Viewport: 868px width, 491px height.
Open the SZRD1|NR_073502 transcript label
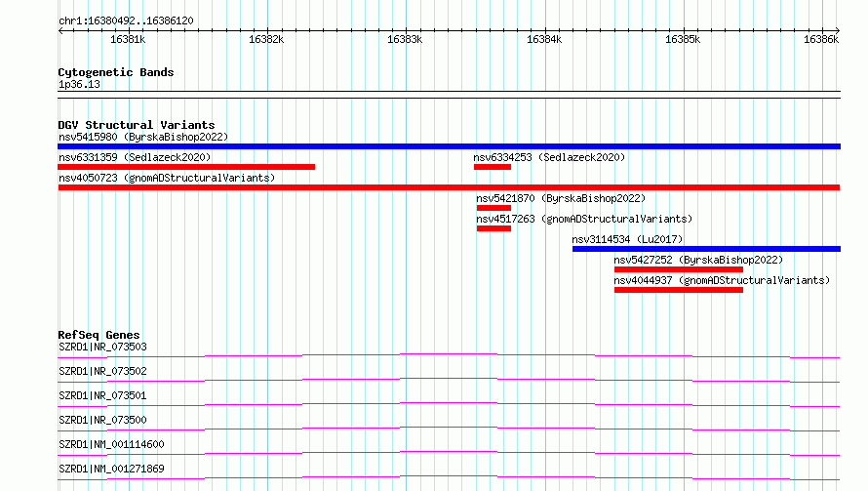pos(102,371)
